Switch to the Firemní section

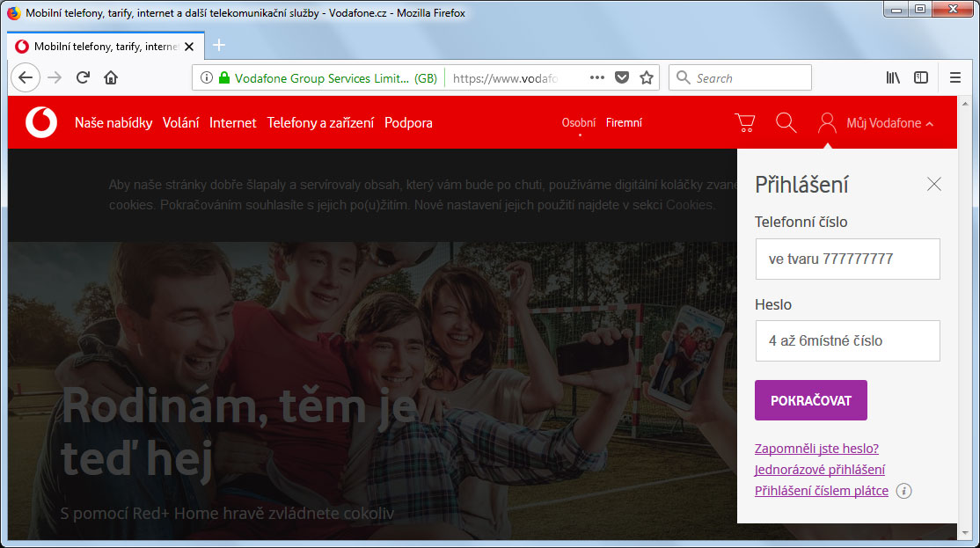click(x=624, y=122)
